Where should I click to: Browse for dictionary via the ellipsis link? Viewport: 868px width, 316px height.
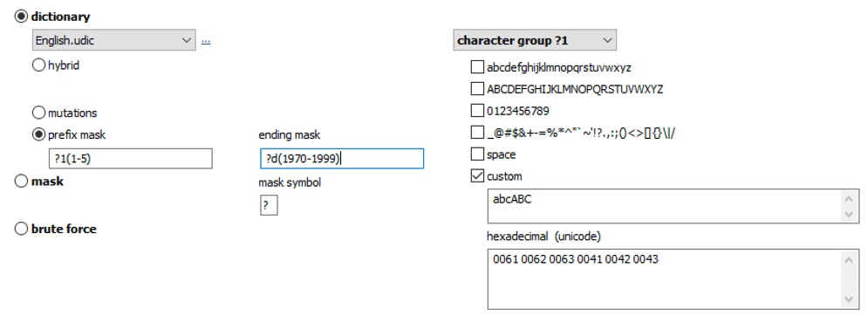pos(205,41)
